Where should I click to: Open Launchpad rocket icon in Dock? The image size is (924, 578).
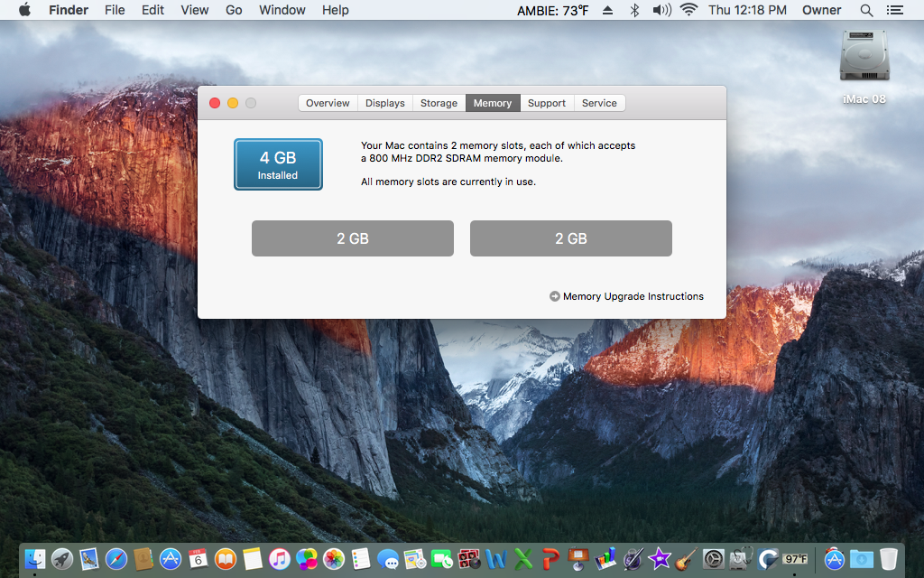click(62, 558)
